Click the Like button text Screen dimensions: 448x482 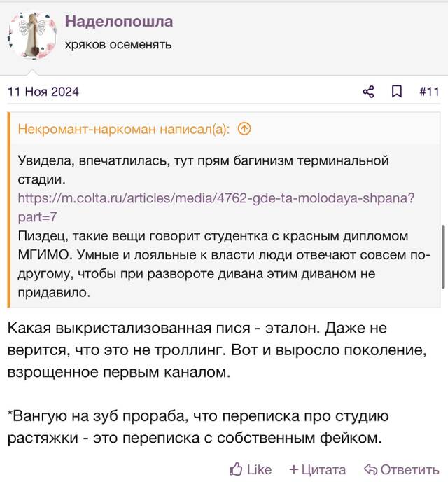pyautogui.click(x=259, y=469)
